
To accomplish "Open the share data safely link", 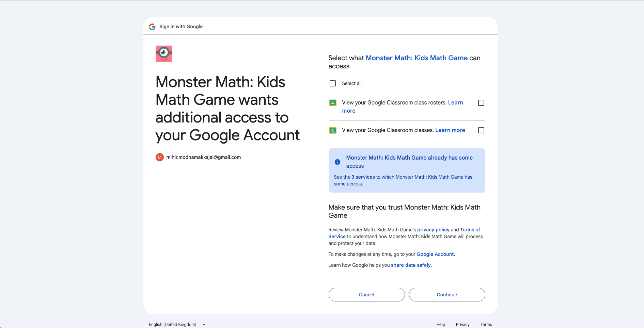I will (411, 265).
